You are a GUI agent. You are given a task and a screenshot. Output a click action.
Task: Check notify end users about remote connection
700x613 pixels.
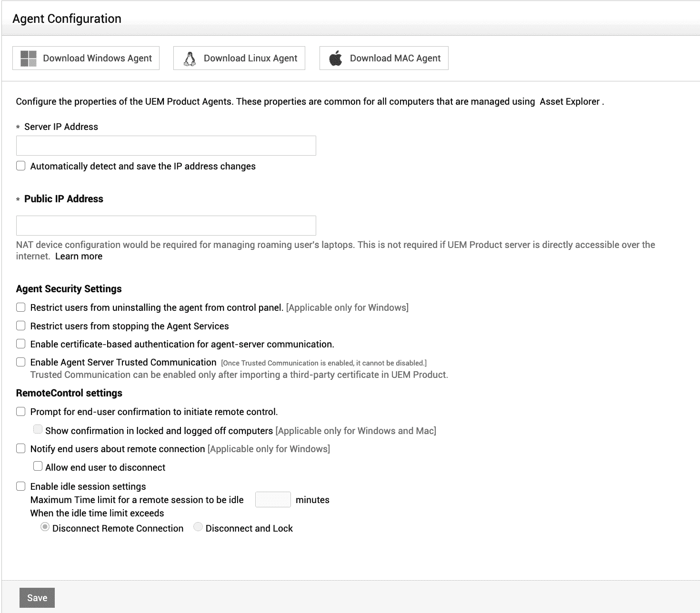point(21,449)
